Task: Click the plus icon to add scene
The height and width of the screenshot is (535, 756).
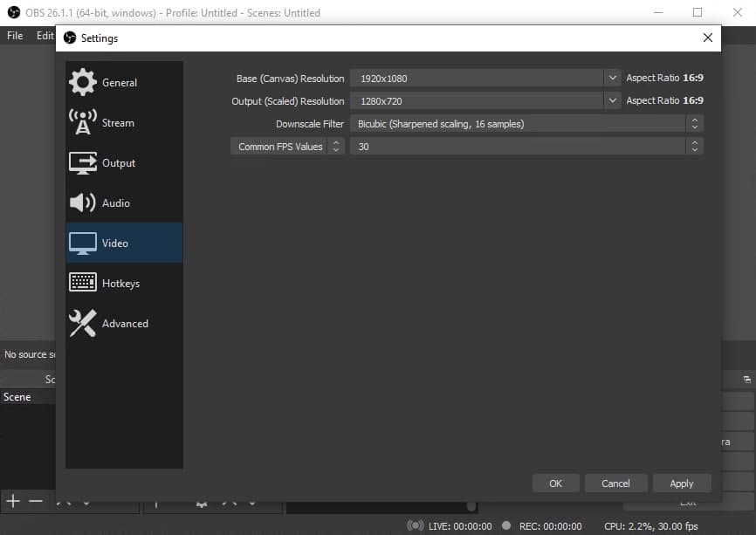Action: coord(13,501)
